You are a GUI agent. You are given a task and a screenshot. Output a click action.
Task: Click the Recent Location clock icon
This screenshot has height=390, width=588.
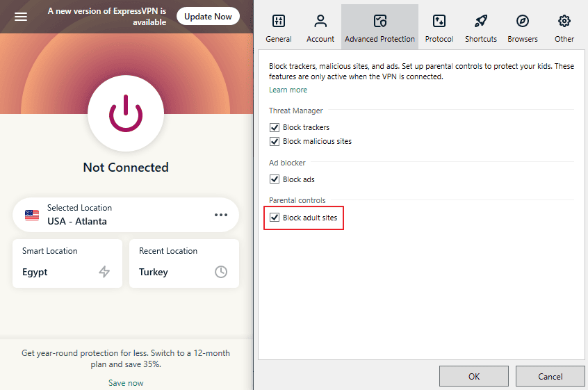221,272
